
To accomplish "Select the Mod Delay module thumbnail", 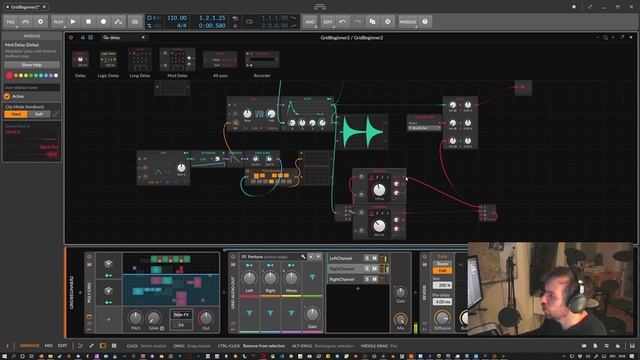I will (x=178, y=60).
